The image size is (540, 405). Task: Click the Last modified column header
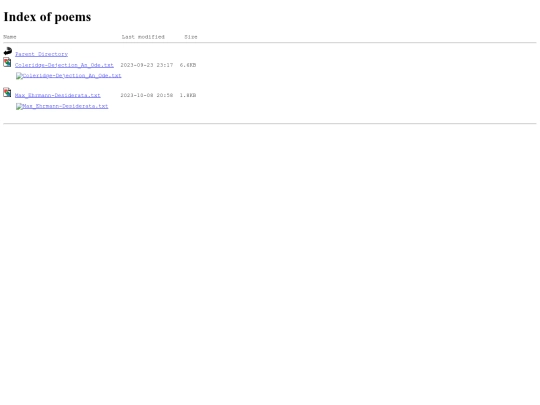point(143,37)
